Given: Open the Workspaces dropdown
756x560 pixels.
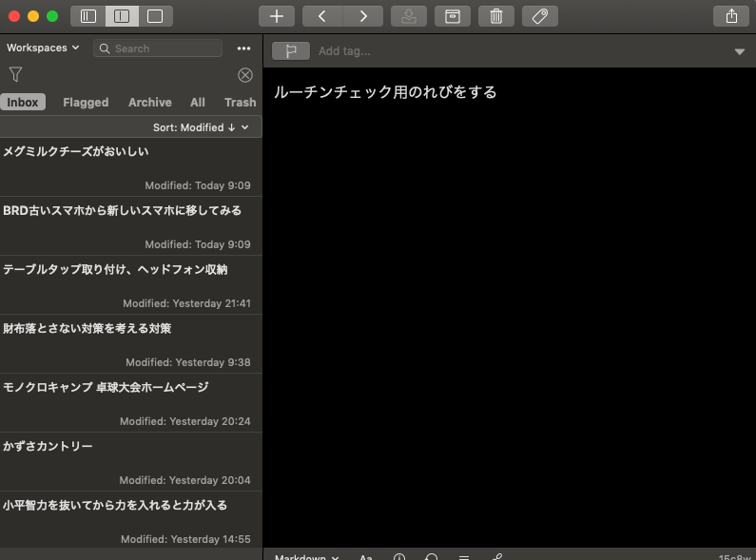Looking at the screenshot, I should tap(43, 48).
